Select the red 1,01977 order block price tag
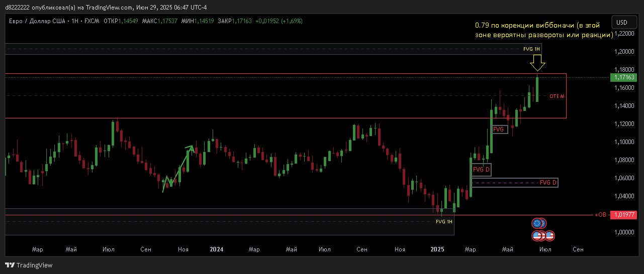This screenshot has width=644, height=274. tap(623, 215)
